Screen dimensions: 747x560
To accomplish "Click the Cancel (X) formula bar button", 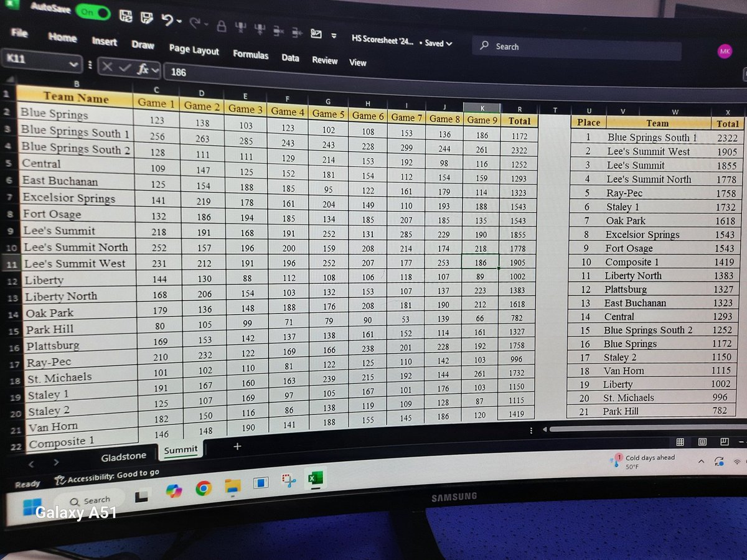I will point(106,67).
